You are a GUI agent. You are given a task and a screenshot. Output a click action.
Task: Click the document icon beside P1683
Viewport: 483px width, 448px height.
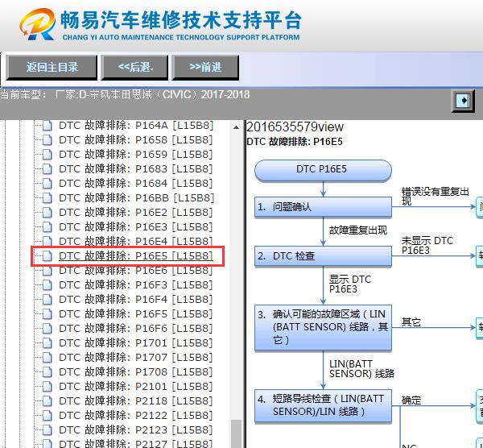coord(47,169)
